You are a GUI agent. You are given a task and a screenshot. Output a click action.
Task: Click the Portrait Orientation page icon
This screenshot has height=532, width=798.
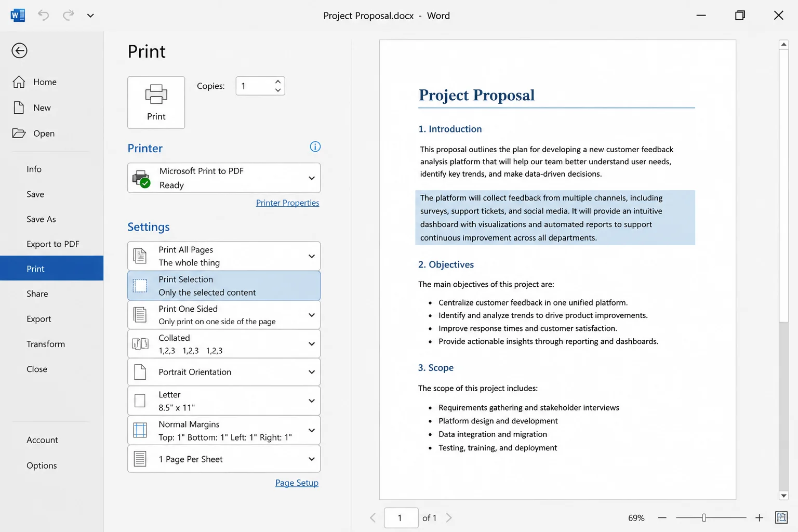pos(140,372)
